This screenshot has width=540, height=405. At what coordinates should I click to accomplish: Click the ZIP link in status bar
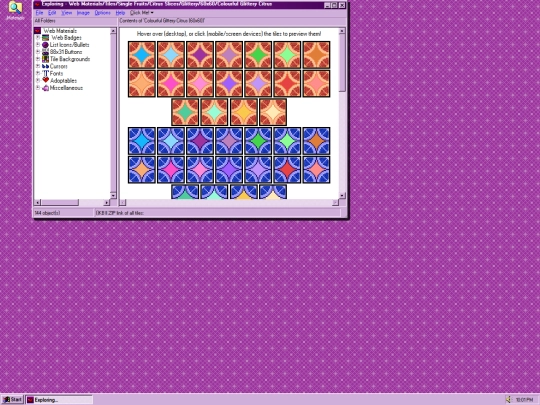tap(120, 213)
